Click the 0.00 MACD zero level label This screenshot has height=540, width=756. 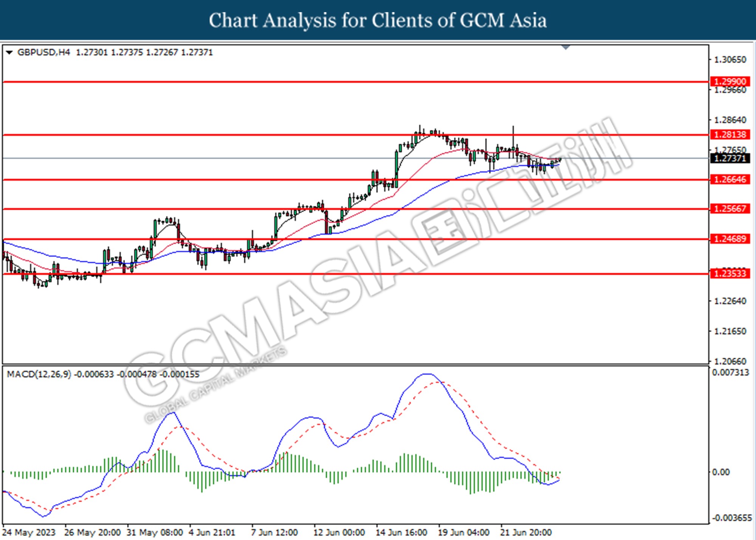721,472
